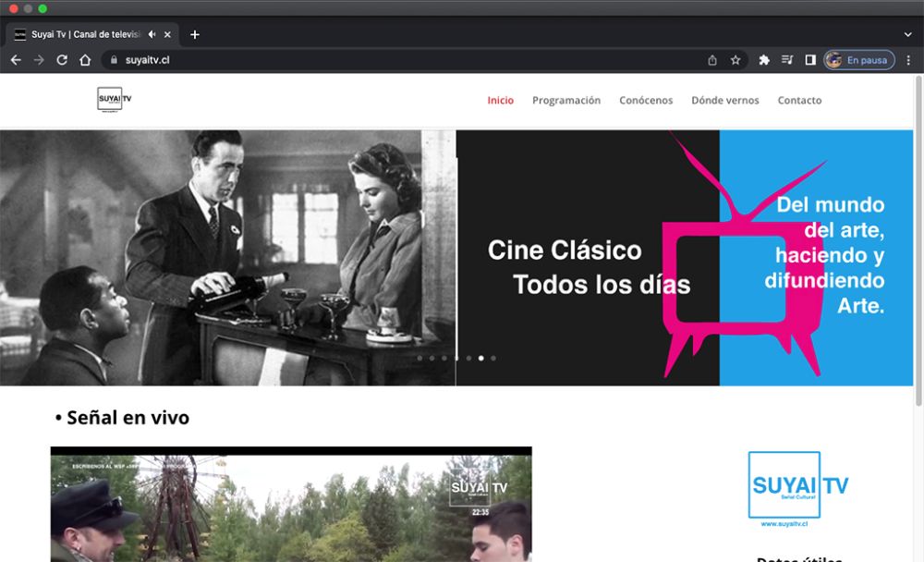
Task: Expand the tab search chevron
Action: (907, 35)
